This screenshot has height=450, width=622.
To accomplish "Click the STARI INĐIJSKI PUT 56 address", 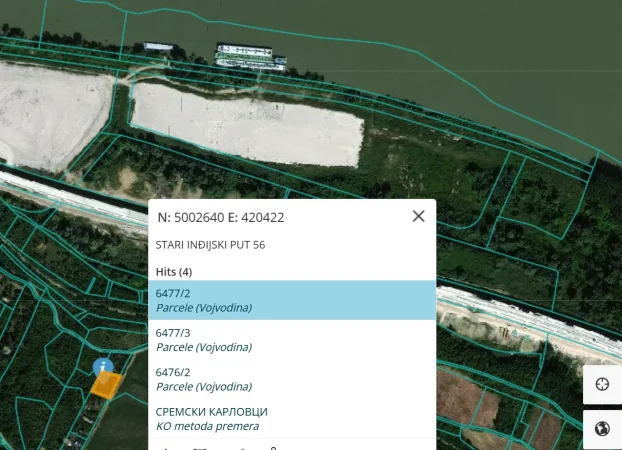I will click(x=210, y=245).
